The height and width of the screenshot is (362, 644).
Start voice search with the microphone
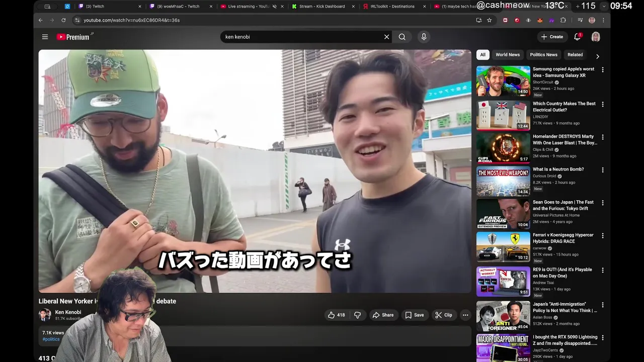[x=424, y=37]
